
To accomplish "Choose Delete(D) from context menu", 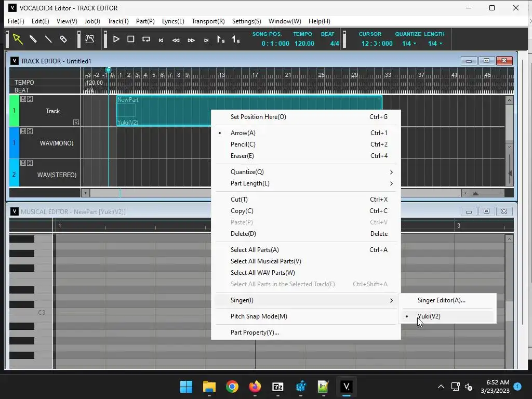I will (x=305, y=234).
